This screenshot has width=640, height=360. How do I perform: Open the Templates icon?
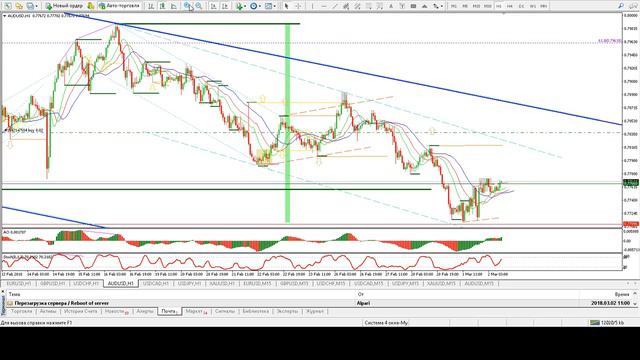tap(268, 6)
